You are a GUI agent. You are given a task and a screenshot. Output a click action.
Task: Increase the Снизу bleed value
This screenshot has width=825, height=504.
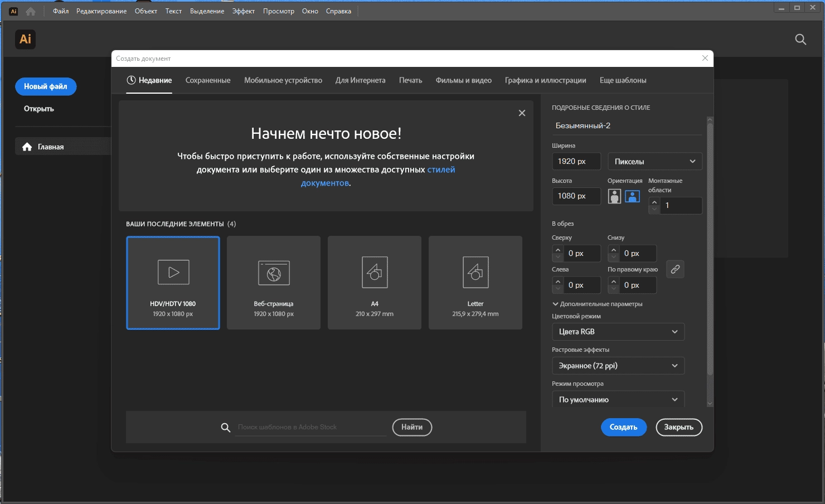[x=614, y=250]
